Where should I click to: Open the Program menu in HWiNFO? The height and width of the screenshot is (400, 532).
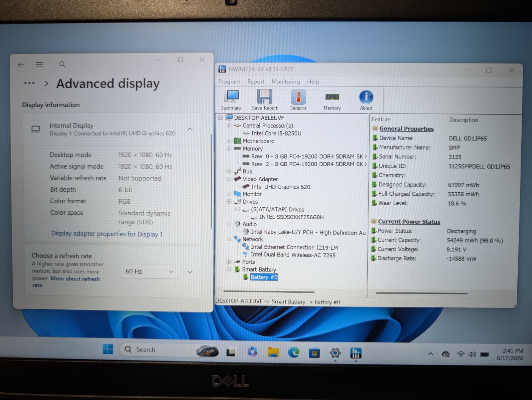coord(229,81)
